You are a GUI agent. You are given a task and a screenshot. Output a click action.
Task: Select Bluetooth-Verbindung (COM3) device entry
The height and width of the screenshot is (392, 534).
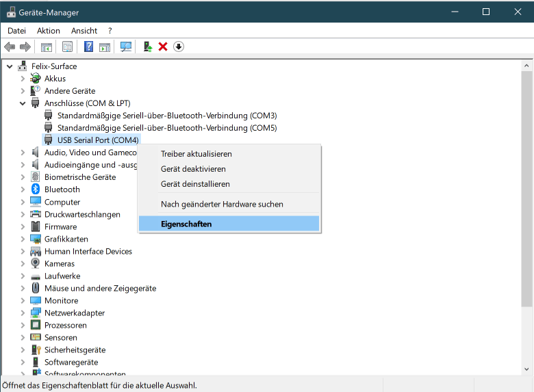pyautogui.click(x=166, y=116)
